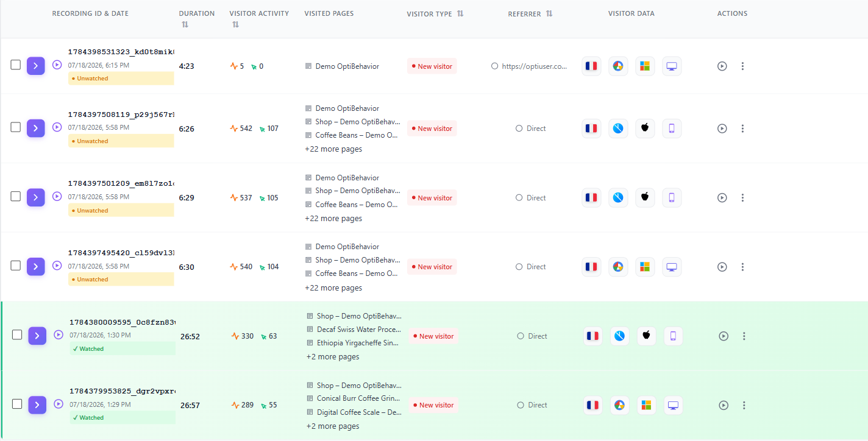Tick the checkbox for the 26:57 recording
Screen dimensions: 868x441
point(17,404)
